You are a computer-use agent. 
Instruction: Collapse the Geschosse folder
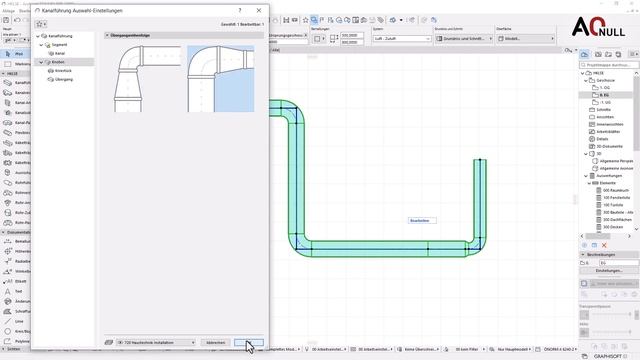(x=586, y=80)
